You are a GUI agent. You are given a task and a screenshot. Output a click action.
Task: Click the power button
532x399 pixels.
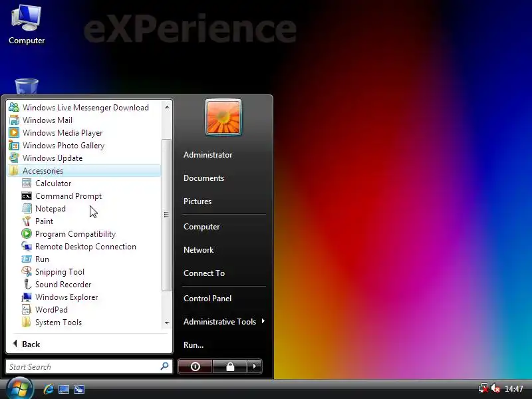pyautogui.click(x=195, y=366)
